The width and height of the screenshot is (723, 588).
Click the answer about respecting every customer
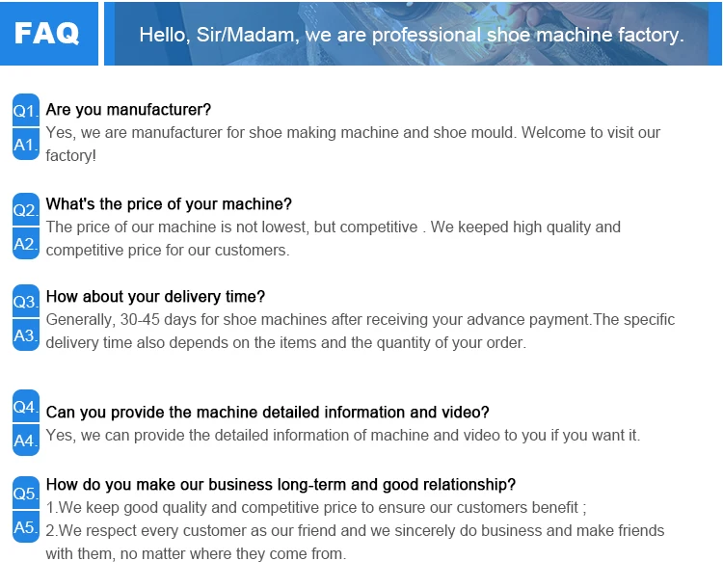(355, 542)
